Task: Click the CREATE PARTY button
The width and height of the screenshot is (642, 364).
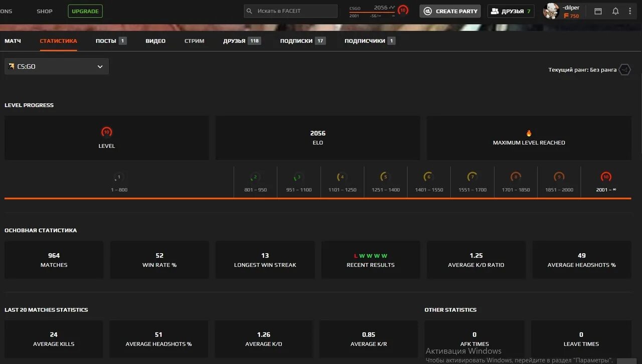Action: pyautogui.click(x=450, y=11)
